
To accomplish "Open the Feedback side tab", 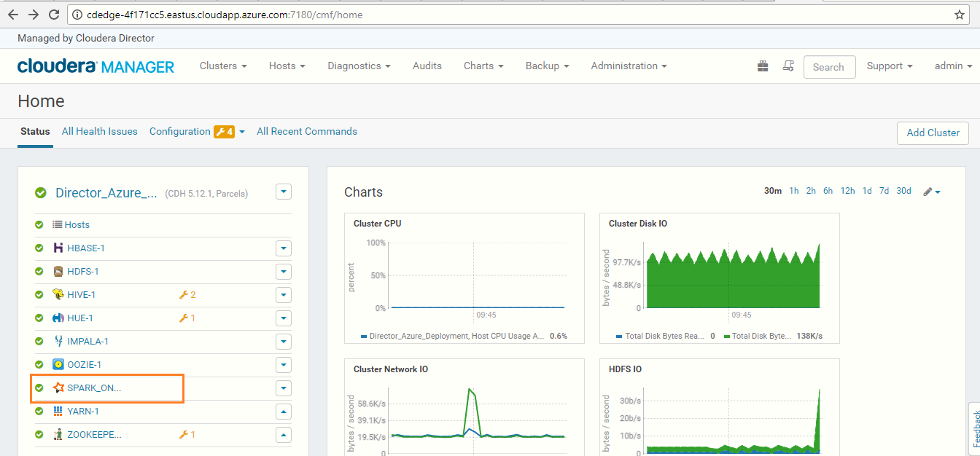I will coord(975,430).
